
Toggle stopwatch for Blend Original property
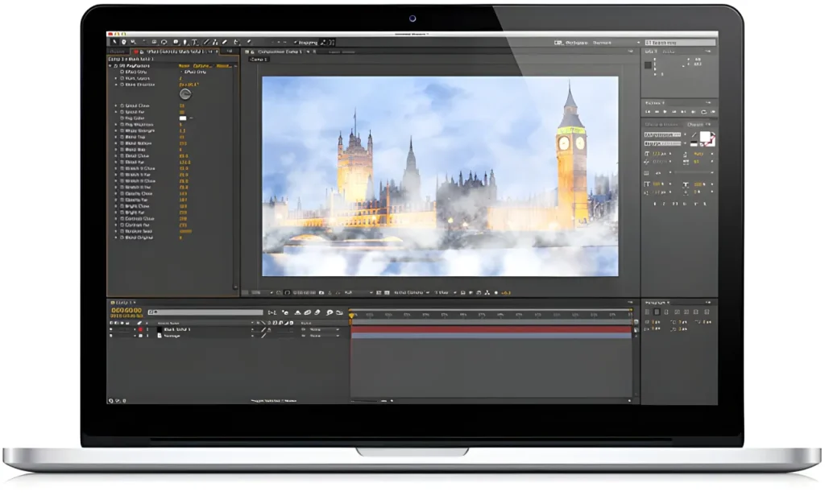pos(122,238)
